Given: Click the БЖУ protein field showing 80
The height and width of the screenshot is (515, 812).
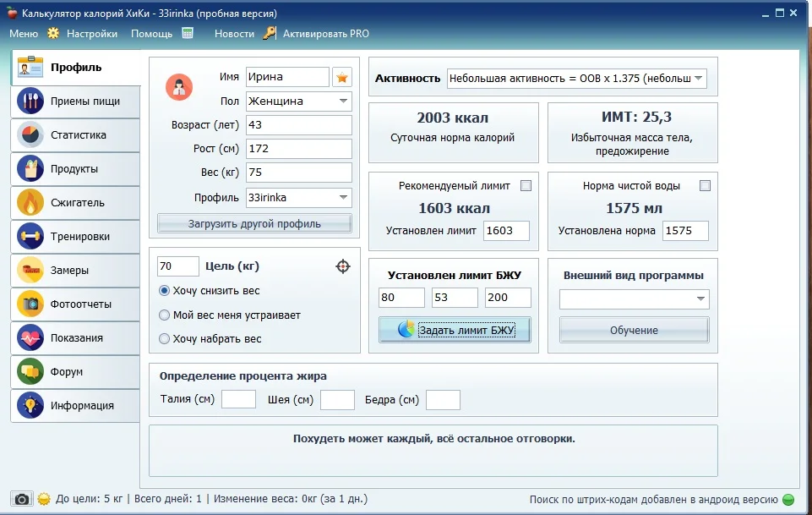Looking at the screenshot, I should (401, 298).
